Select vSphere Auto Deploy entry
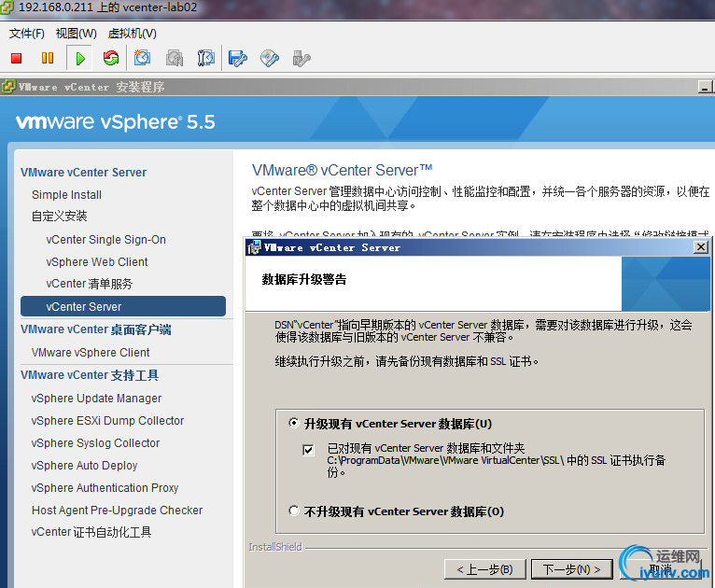 (x=84, y=465)
